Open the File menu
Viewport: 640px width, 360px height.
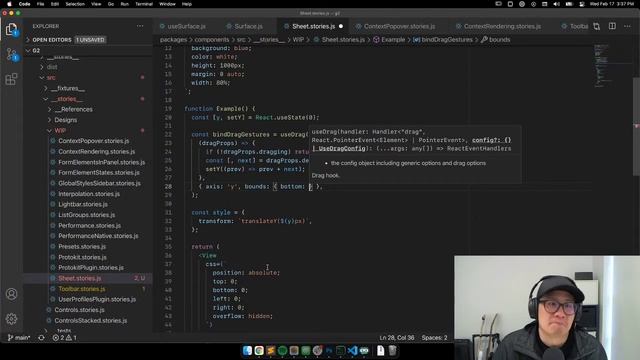40,4
